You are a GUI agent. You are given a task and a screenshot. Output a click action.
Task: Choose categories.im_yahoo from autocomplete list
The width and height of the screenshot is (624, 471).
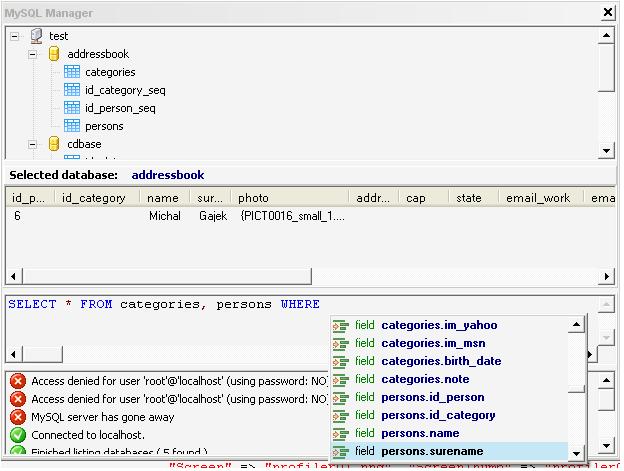click(450, 325)
